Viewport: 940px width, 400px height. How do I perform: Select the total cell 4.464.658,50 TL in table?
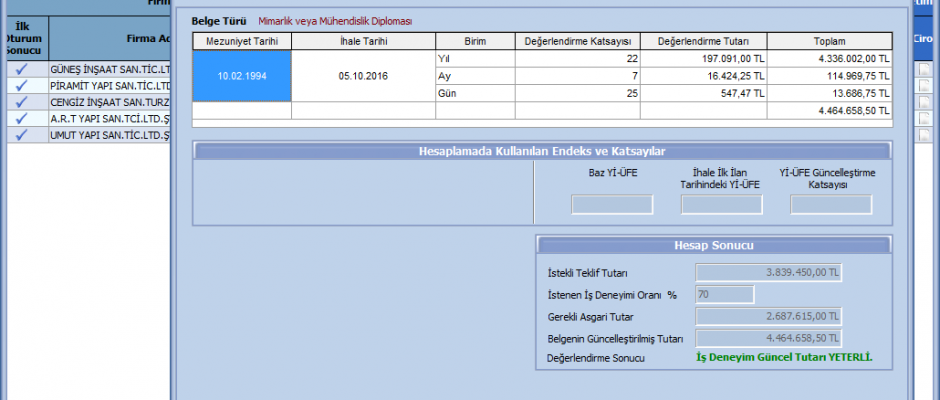831,110
